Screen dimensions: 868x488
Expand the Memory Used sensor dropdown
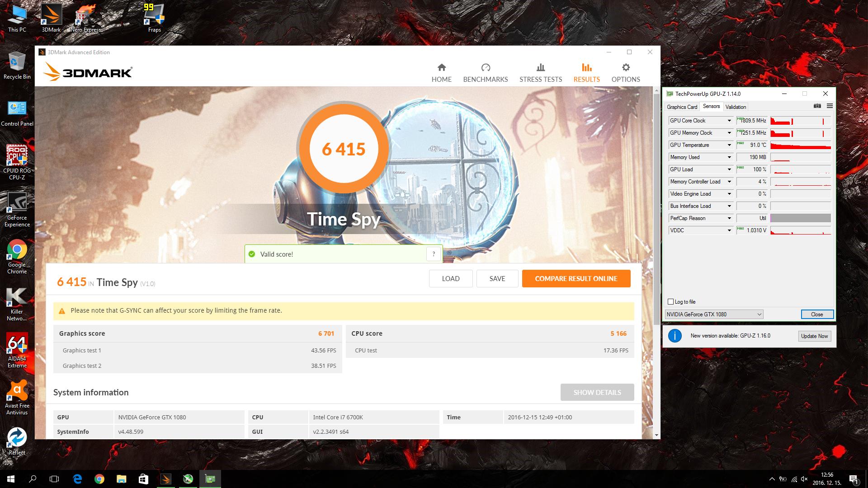pos(729,157)
